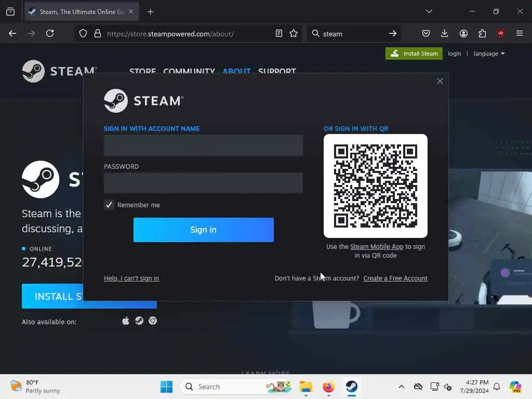This screenshot has width=532, height=399.
Task: Click the Steam logo in page header
Action: coord(59,71)
